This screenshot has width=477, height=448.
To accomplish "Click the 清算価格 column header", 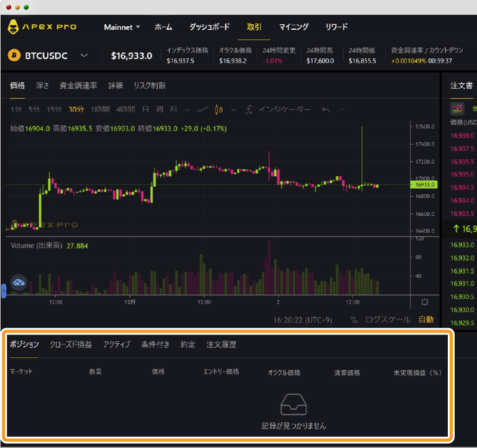I will click(x=347, y=373).
